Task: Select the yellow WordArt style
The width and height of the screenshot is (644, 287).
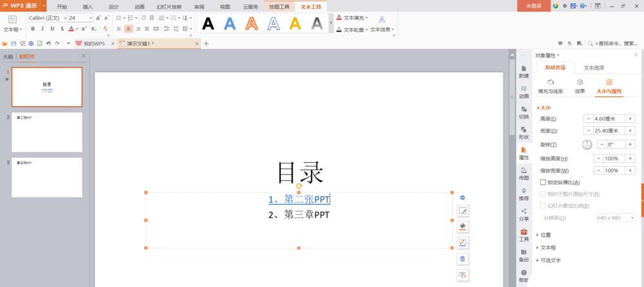Action: coord(296,24)
